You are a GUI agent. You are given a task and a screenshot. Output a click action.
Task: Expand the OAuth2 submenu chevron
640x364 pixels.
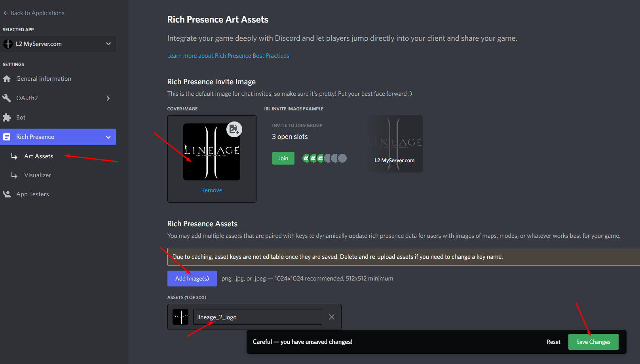pos(108,98)
